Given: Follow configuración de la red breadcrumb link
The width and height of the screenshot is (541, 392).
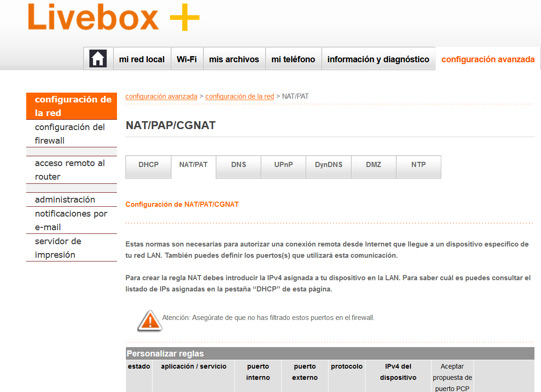Looking at the screenshot, I should tap(240, 96).
